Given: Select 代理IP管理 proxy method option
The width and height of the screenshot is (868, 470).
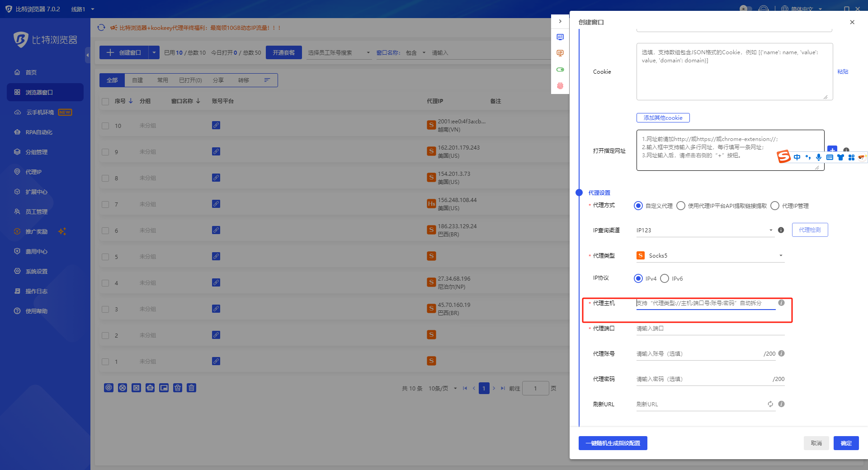Looking at the screenshot, I should click(775, 206).
